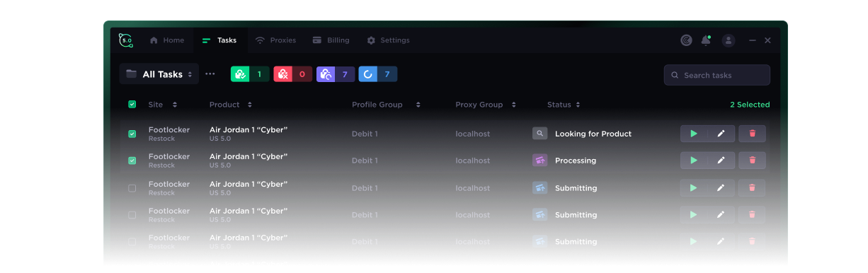868x273 pixels.
Task: Check the second Submitting task checkbox
Action: click(132, 215)
